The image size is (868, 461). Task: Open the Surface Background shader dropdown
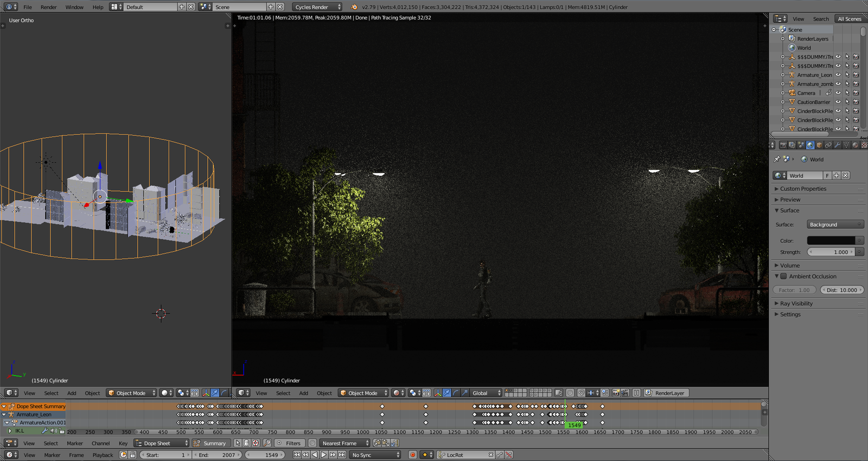(x=835, y=225)
